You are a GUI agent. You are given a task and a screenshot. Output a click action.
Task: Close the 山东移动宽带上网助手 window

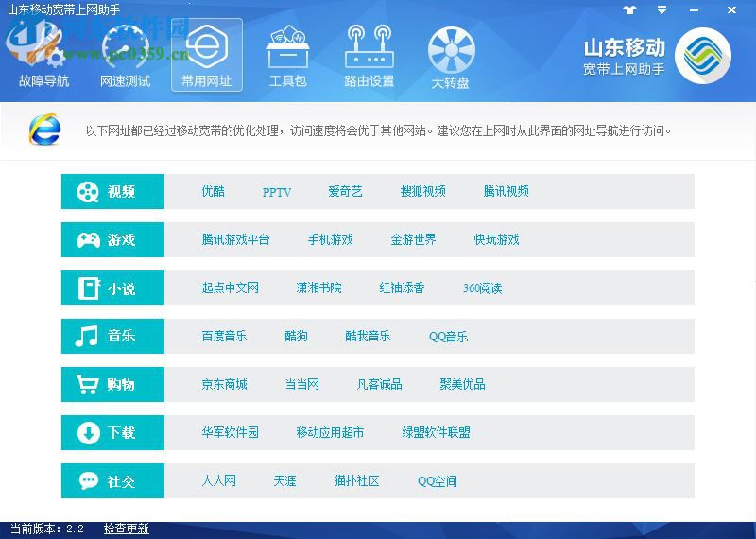click(731, 10)
